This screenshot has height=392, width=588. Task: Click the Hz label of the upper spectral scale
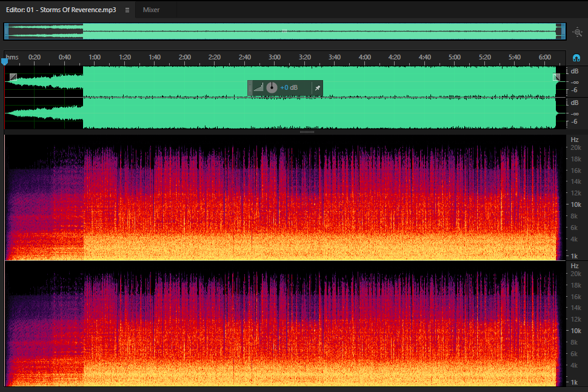575,140
